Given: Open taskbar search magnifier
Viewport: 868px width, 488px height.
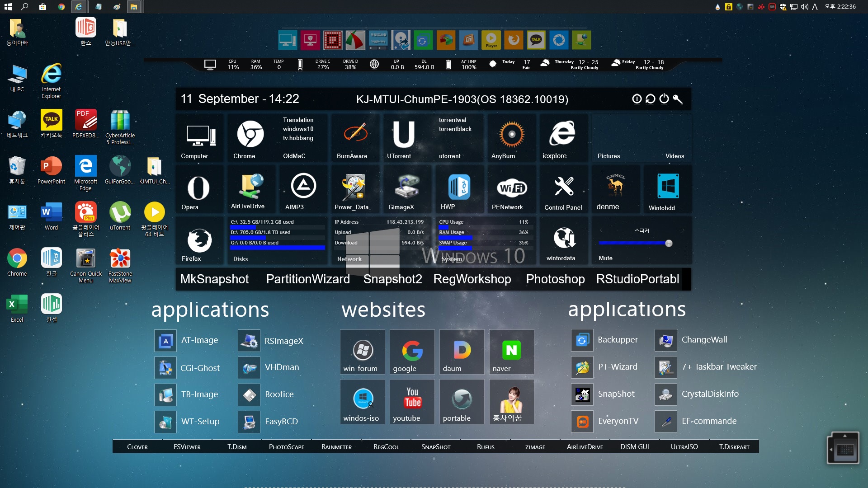Looking at the screenshot, I should click(25, 7).
